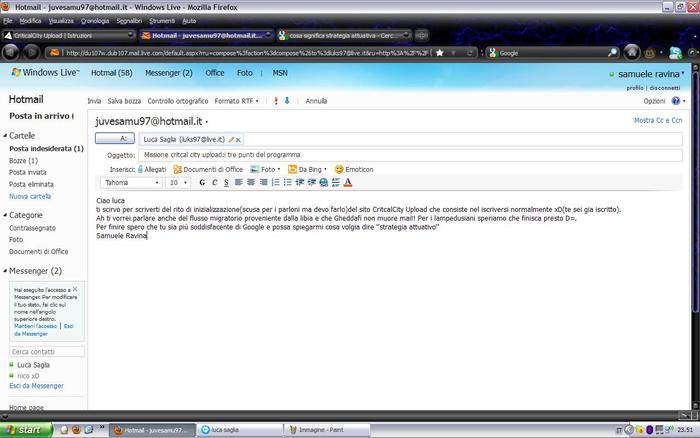Viewport: 700px width, 438px height.
Task: Open the Cronologia menu
Action: pos(95,21)
